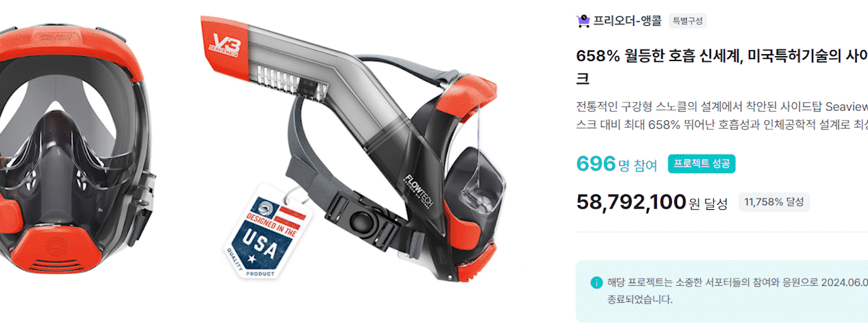Click the 11,758% 달성 badge
This screenshot has height=324, width=868.
coord(774,202)
